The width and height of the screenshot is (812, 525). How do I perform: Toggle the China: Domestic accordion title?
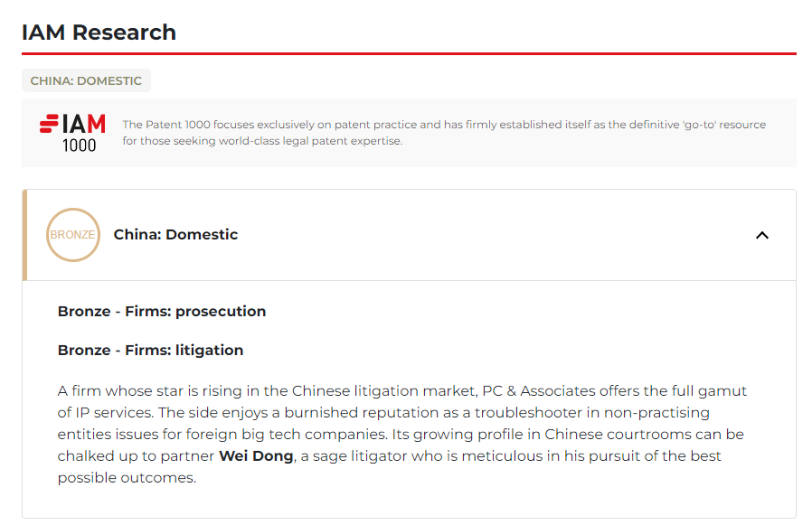pyautogui.click(x=175, y=235)
